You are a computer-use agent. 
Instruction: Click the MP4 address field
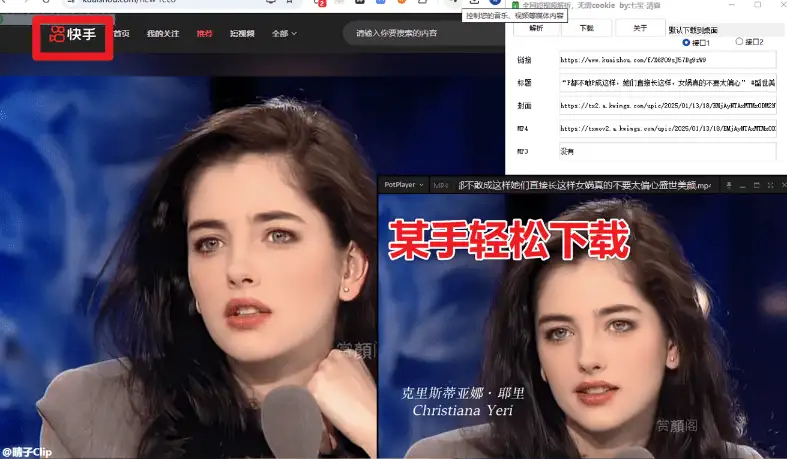670,128
